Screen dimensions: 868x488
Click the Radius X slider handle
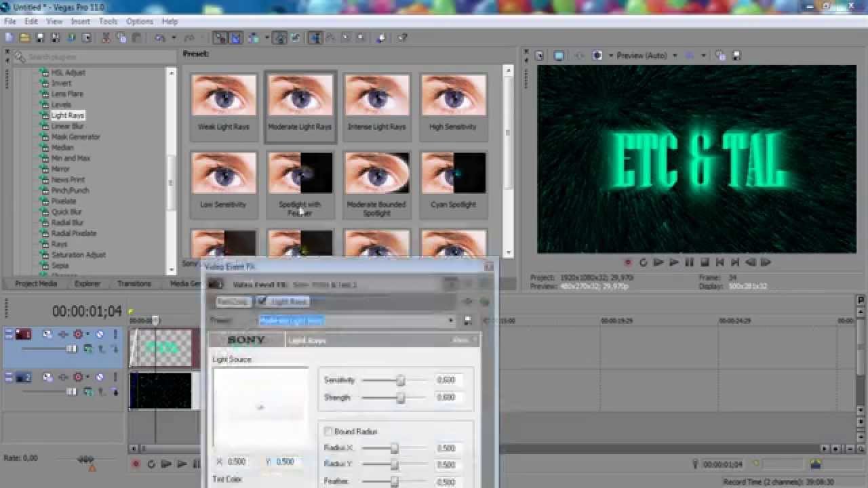(x=394, y=448)
